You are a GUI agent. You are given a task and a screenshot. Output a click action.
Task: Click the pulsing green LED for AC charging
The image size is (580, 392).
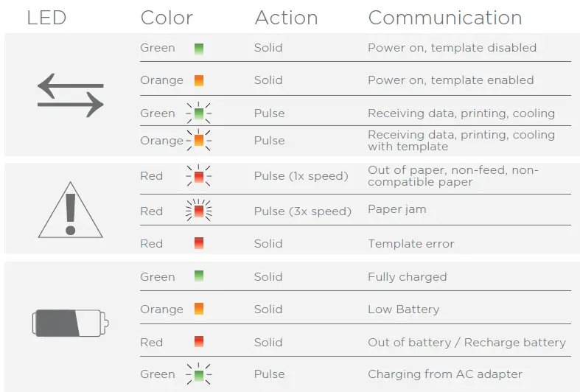click(x=198, y=374)
